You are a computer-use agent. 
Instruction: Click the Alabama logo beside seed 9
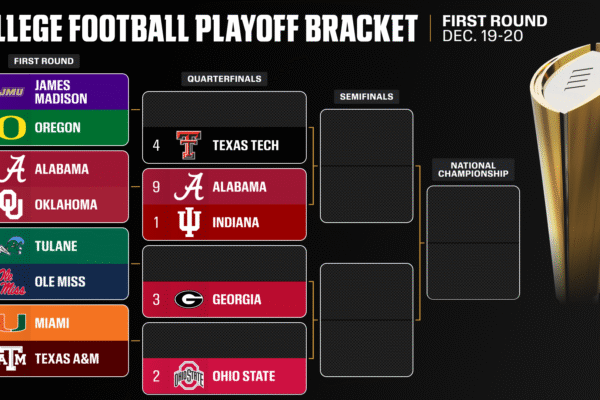coord(187,186)
